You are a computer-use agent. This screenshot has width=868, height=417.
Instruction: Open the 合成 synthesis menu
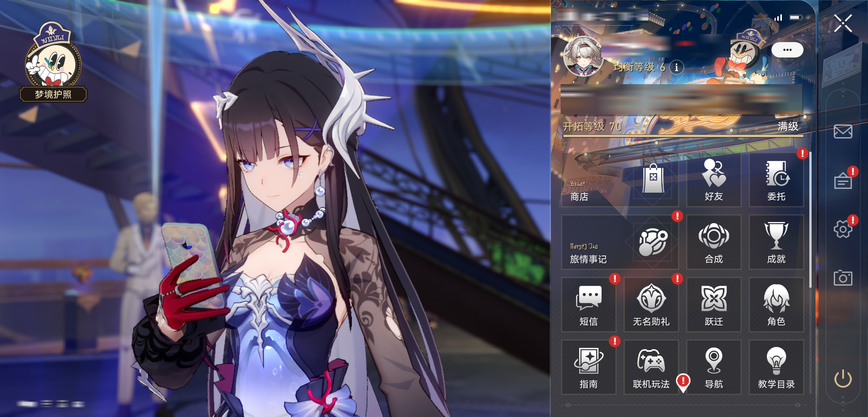coord(714,242)
